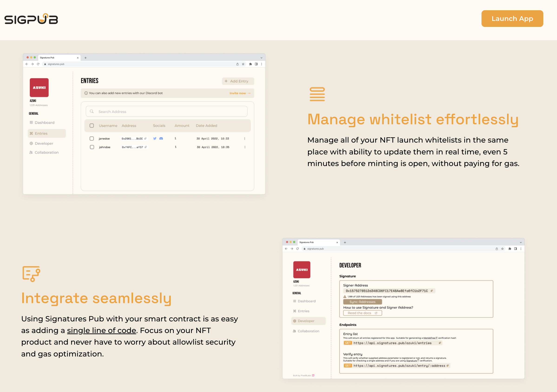Copy the azuki/entry/:address endpoint via its copy icon
The image size is (557, 392).
pos(448,366)
